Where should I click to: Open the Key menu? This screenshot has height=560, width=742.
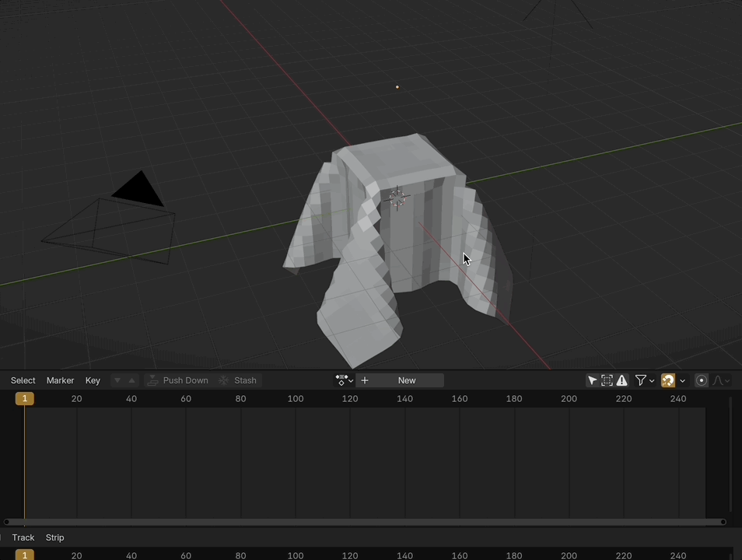point(93,380)
